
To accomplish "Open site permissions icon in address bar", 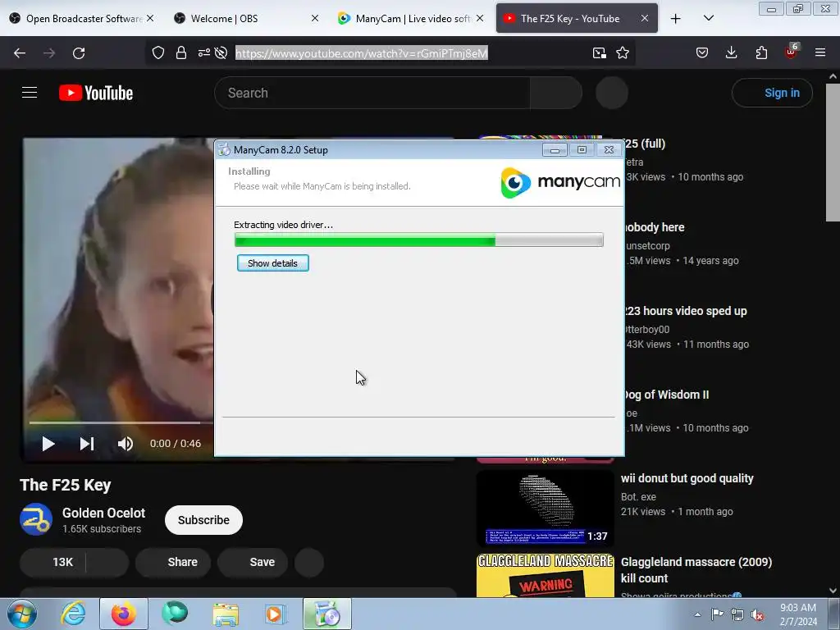I will [204, 52].
